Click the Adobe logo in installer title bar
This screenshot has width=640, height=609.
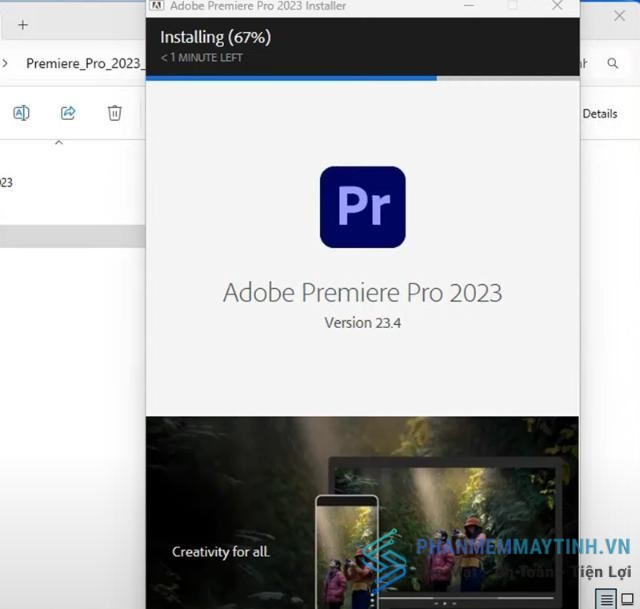[156, 5]
